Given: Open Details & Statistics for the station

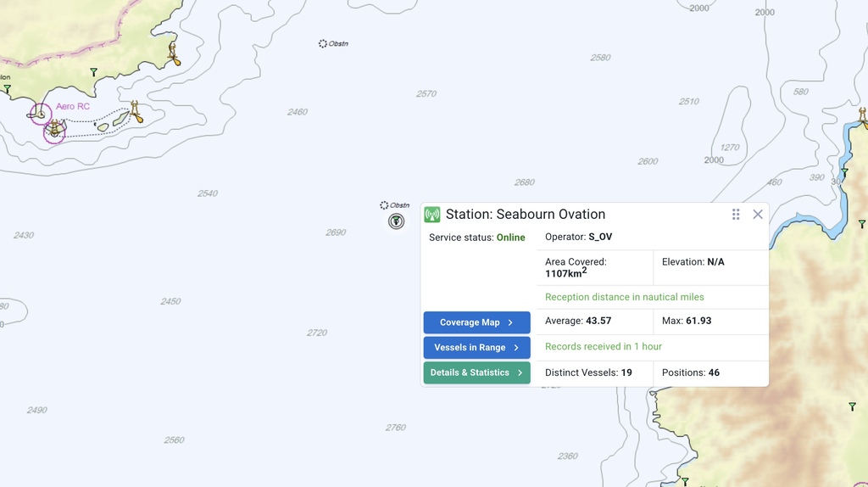Looking at the screenshot, I should [x=476, y=372].
